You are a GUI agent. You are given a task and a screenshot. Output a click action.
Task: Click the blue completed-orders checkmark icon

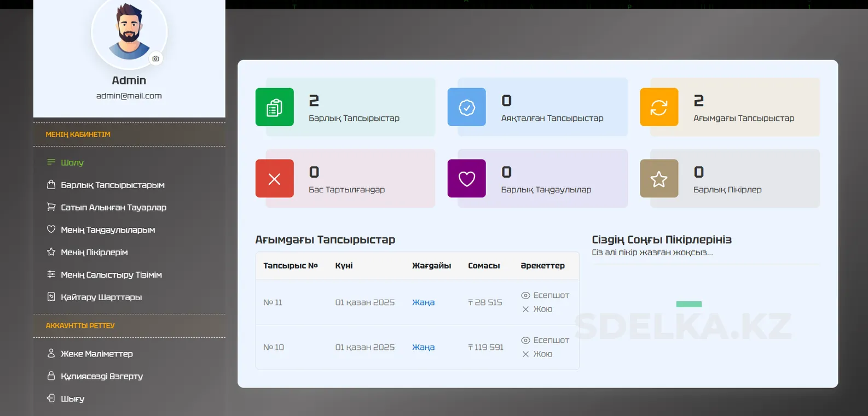tap(466, 107)
